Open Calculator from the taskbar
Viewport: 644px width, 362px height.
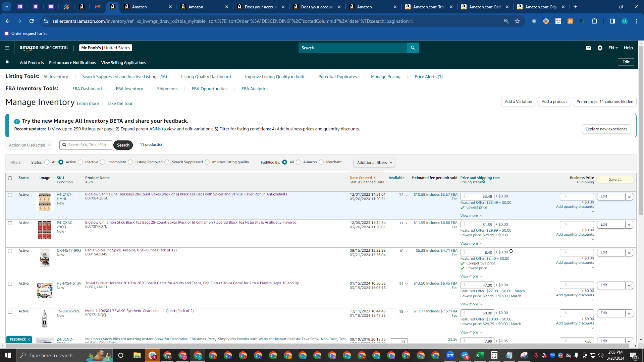coord(494,355)
